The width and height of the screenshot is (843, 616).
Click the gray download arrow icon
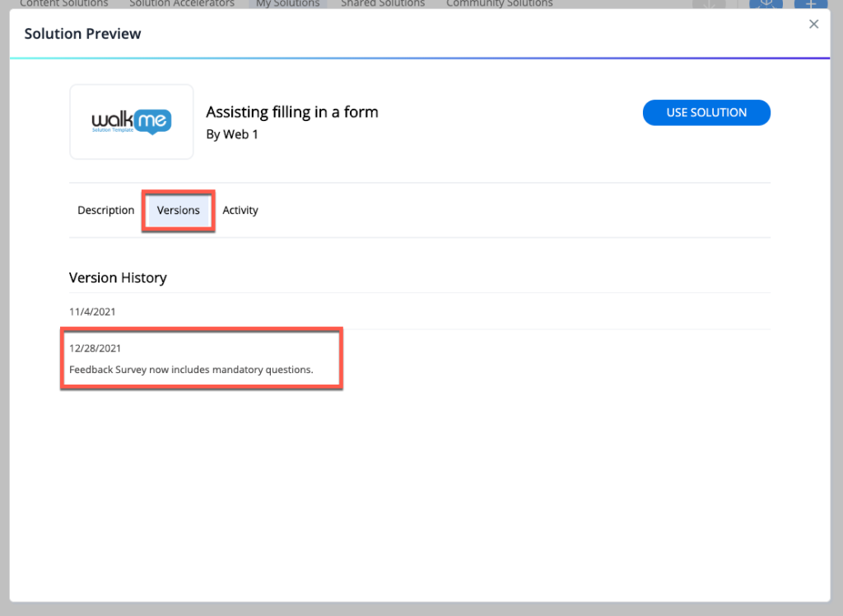click(x=709, y=4)
